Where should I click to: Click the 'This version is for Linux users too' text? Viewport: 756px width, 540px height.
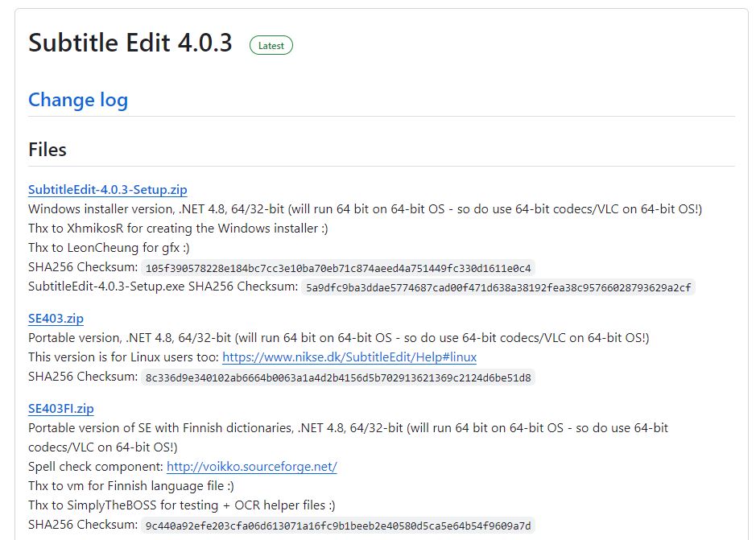point(124,357)
